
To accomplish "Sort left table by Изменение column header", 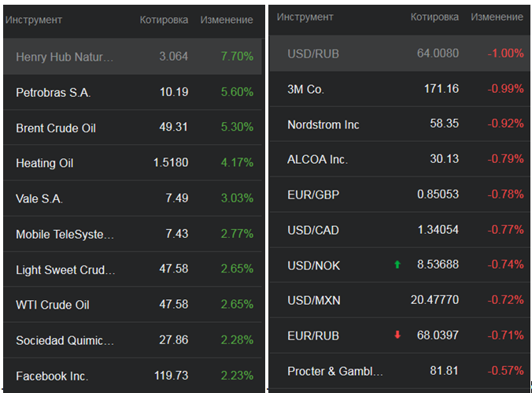I will 227,20.
